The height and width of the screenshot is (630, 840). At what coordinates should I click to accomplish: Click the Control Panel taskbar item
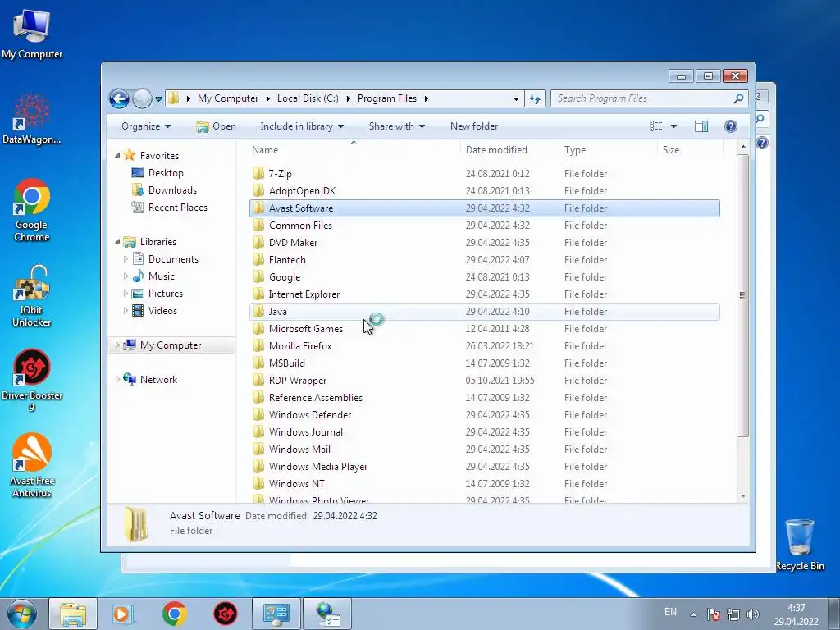click(x=276, y=614)
